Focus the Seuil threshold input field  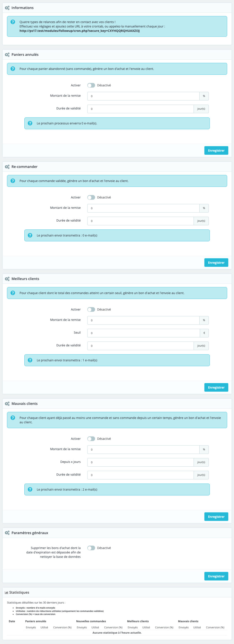143,333
